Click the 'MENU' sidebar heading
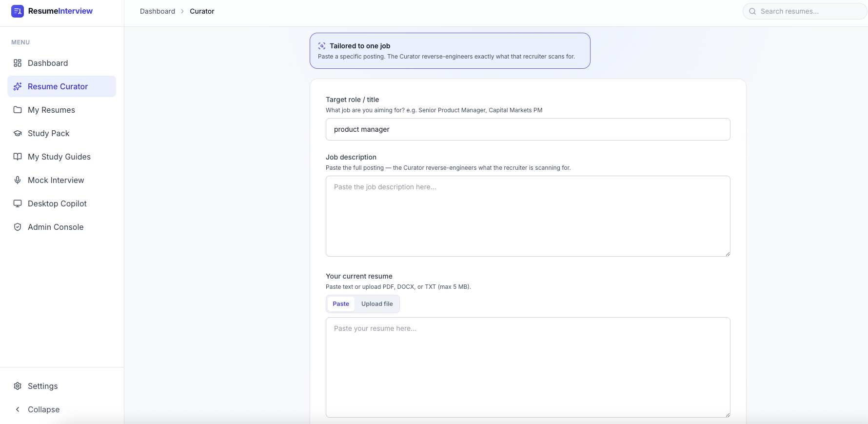 tap(20, 42)
